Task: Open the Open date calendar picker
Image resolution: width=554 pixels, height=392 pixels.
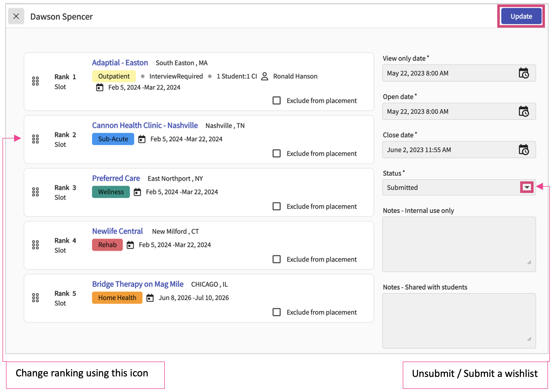Action: click(524, 111)
